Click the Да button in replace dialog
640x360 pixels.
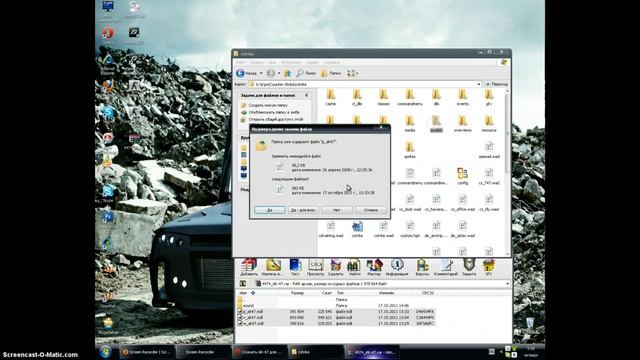269,210
